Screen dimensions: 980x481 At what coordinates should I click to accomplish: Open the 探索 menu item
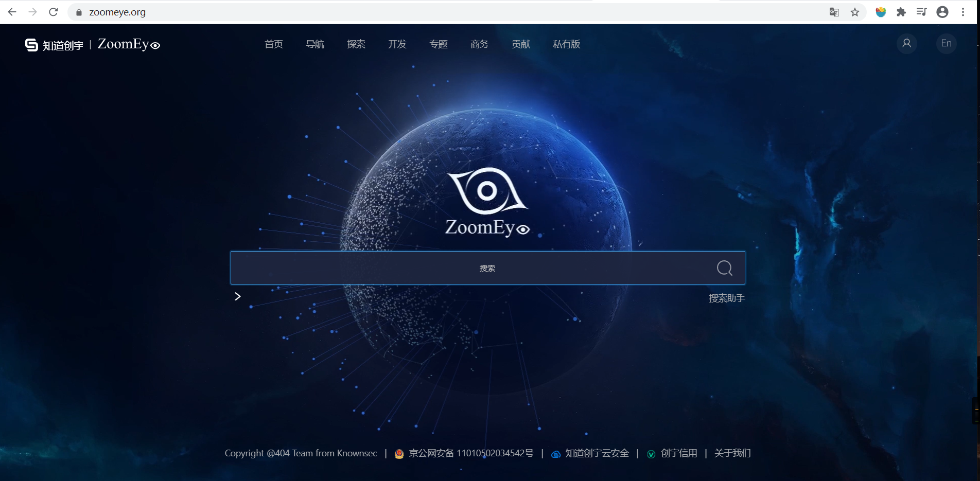click(356, 44)
